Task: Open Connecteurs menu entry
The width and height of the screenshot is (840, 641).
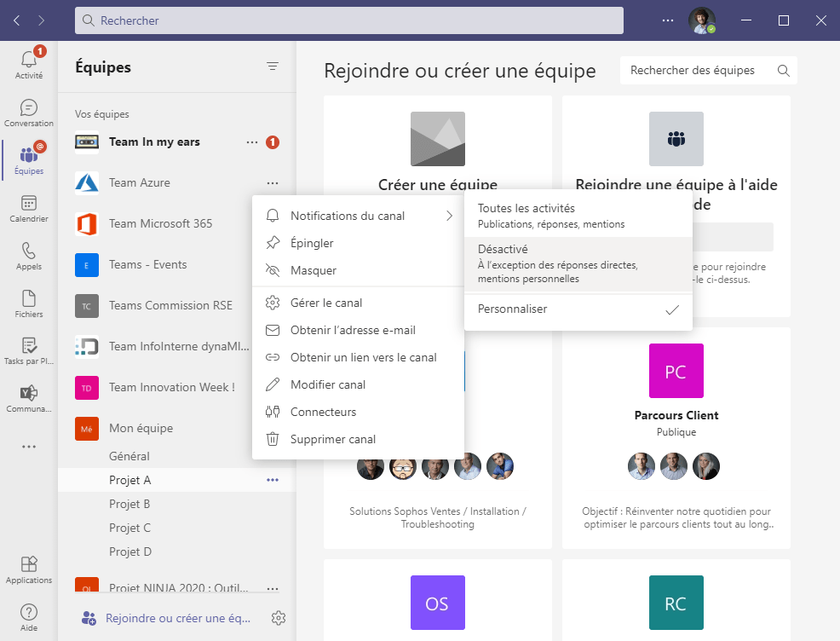Action: [x=359, y=413]
